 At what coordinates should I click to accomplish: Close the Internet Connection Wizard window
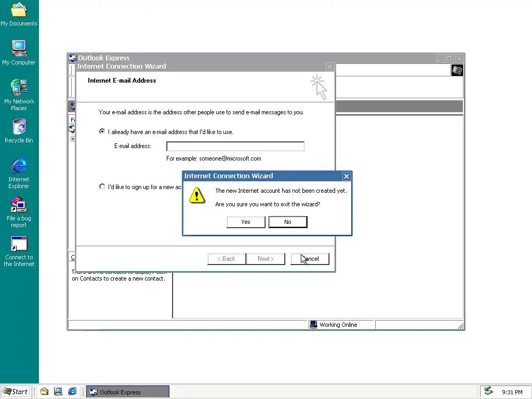click(x=330, y=67)
